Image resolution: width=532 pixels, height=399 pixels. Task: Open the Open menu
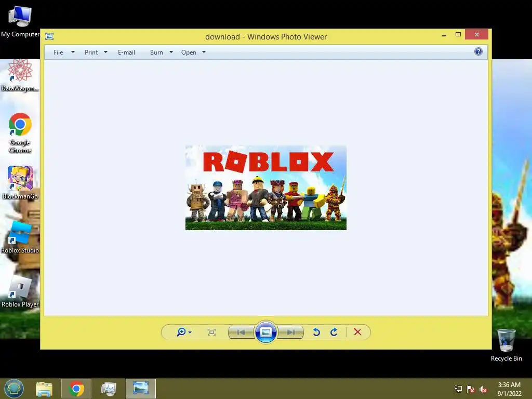point(189,52)
